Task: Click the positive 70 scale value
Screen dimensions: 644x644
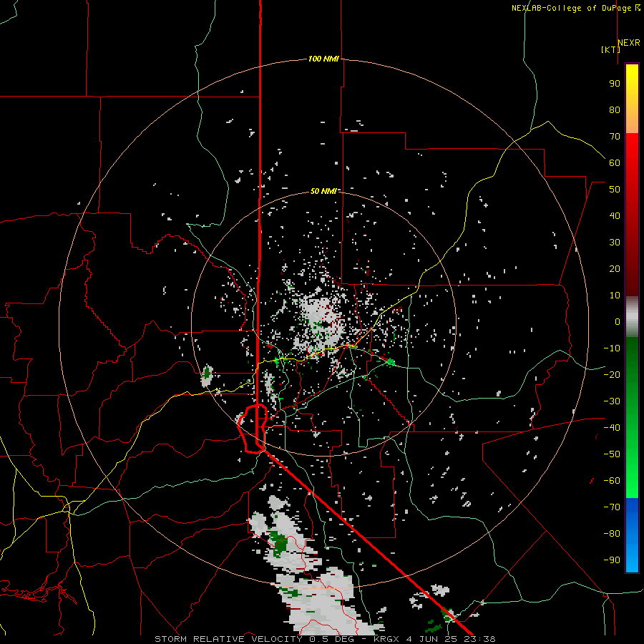Action: (x=615, y=137)
